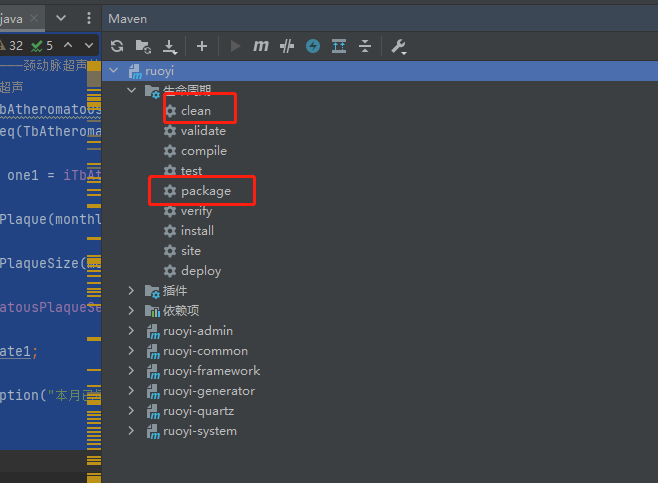Add Maven project with plus icon

coord(202,46)
